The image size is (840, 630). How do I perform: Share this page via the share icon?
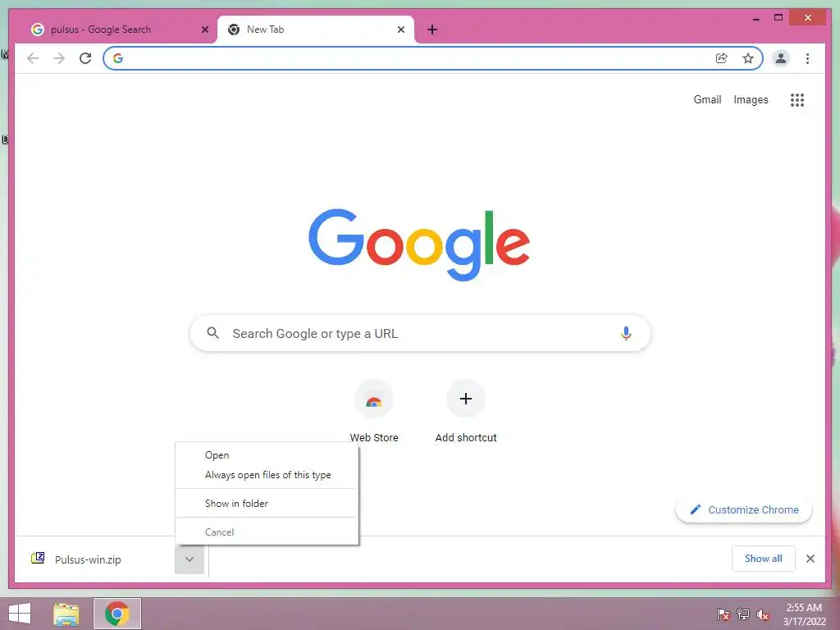click(x=722, y=58)
